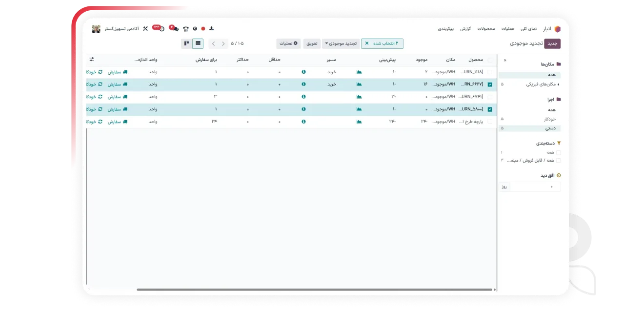Click the 'افق دید' days input field
The image size is (644, 313).
click(x=534, y=187)
